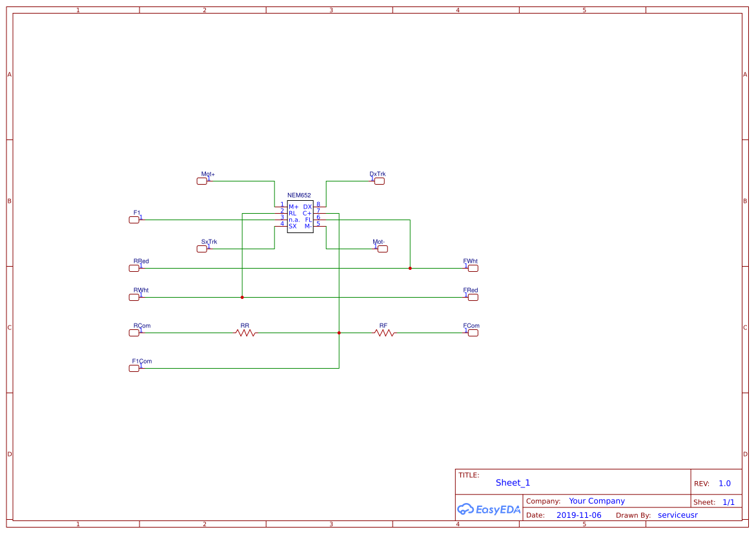756x534 pixels.
Task: Click the RWht port connector
Action: click(x=134, y=297)
